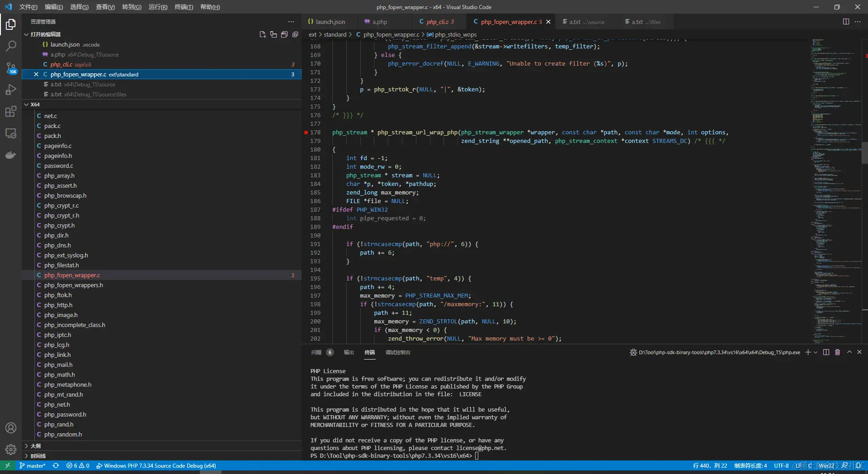Open the Docker view in activity bar

point(11,155)
